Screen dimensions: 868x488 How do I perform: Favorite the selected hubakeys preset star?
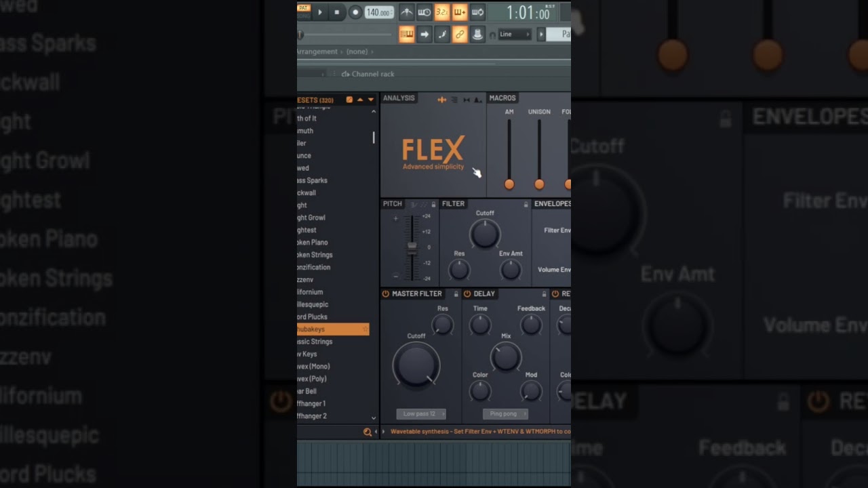(x=366, y=329)
